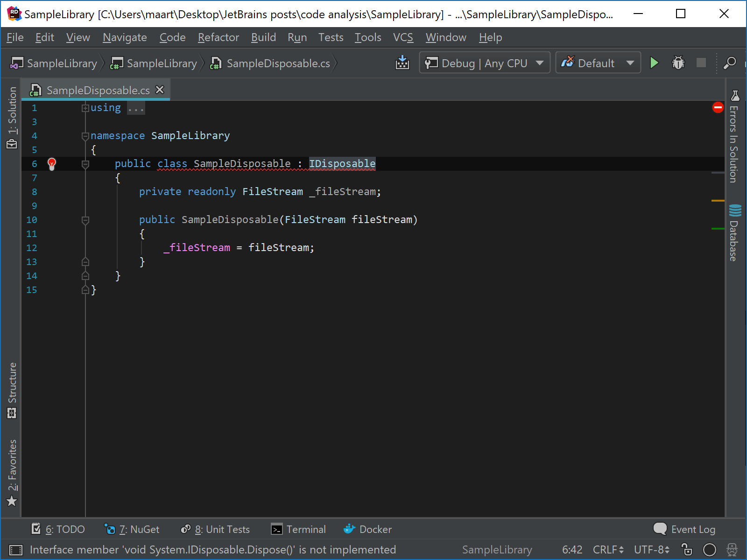Image resolution: width=747 pixels, height=560 pixels.
Task: Open the Favorites tool window
Action: point(12,472)
